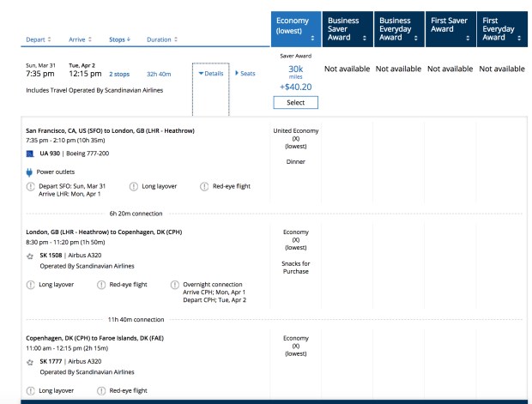Viewport: 532px width, 404px height.
Task: Click the Red-eye flight info icon for UA 930
Action: tap(204, 186)
